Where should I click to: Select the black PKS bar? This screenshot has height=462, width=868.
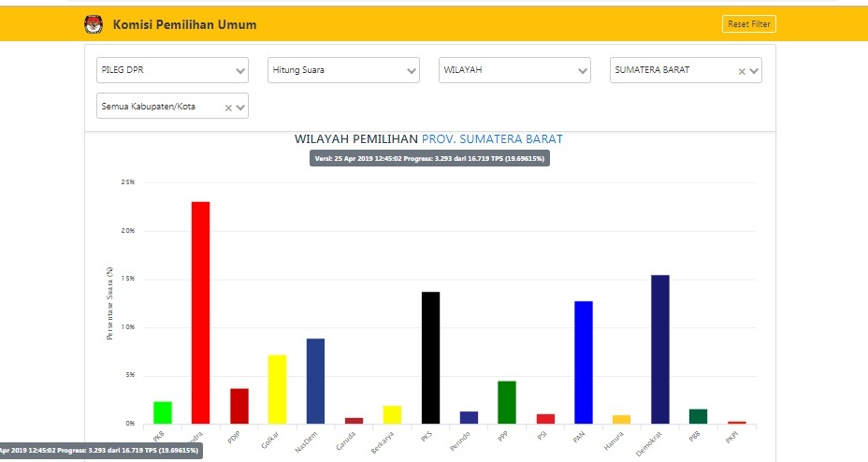pos(430,357)
